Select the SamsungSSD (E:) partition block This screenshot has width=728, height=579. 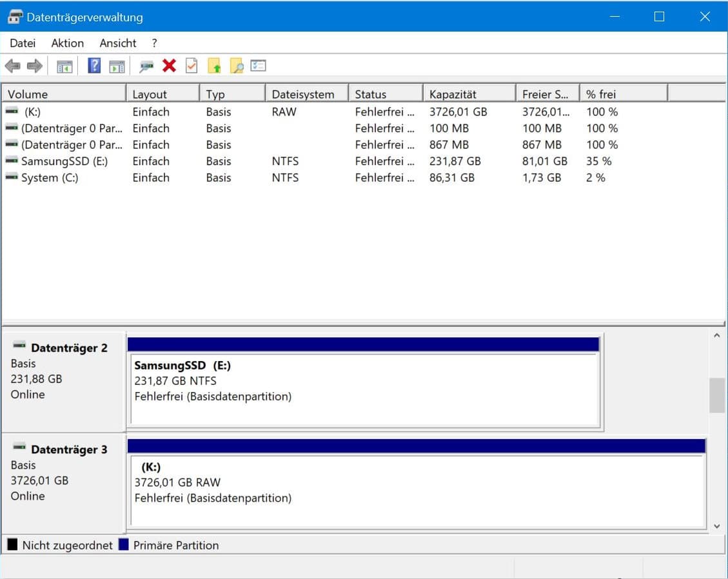364,382
